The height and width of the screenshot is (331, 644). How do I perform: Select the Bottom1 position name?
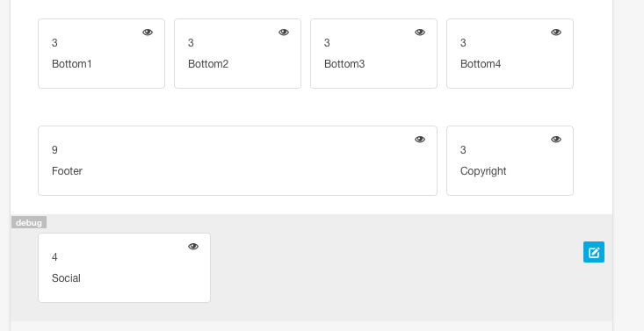click(x=72, y=64)
